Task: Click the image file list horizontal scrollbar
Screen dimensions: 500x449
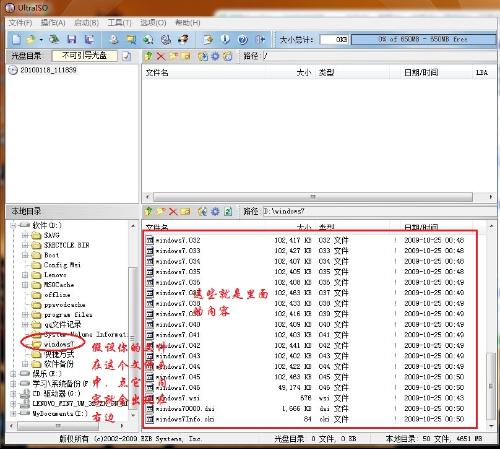Action: point(313,197)
